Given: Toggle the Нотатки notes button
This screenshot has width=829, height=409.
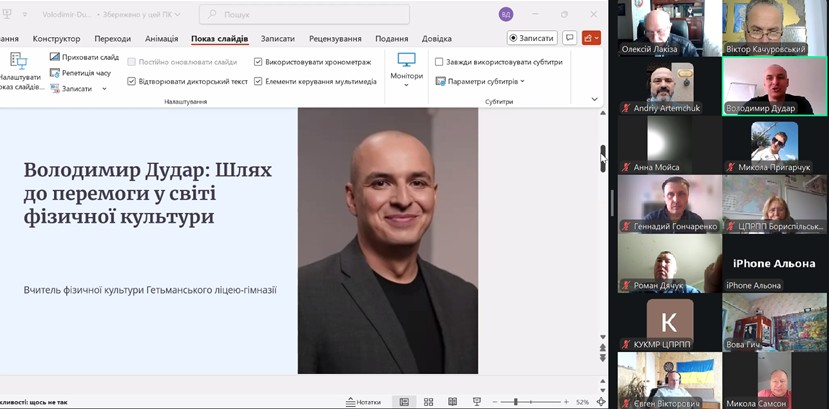Looking at the screenshot, I should click(363, 402).
